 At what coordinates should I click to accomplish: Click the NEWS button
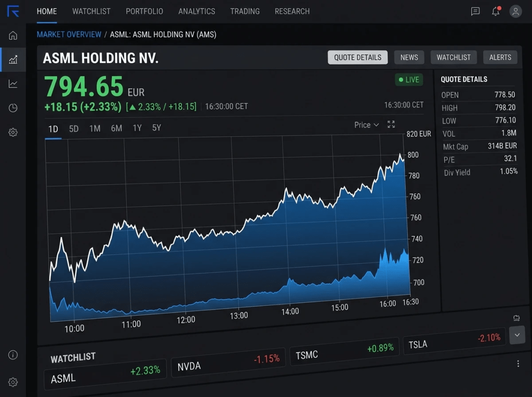(x=409, y=57)
